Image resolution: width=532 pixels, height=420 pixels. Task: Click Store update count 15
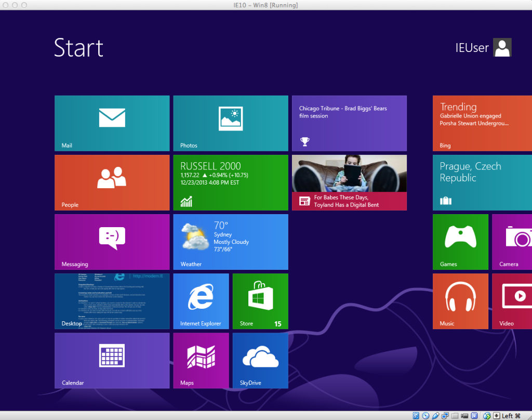278,324
